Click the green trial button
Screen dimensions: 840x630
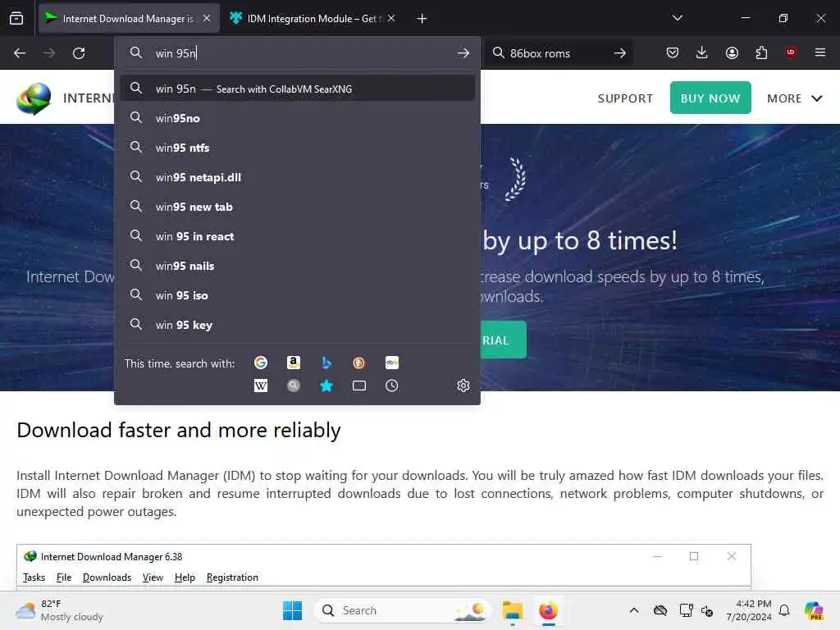503,340
